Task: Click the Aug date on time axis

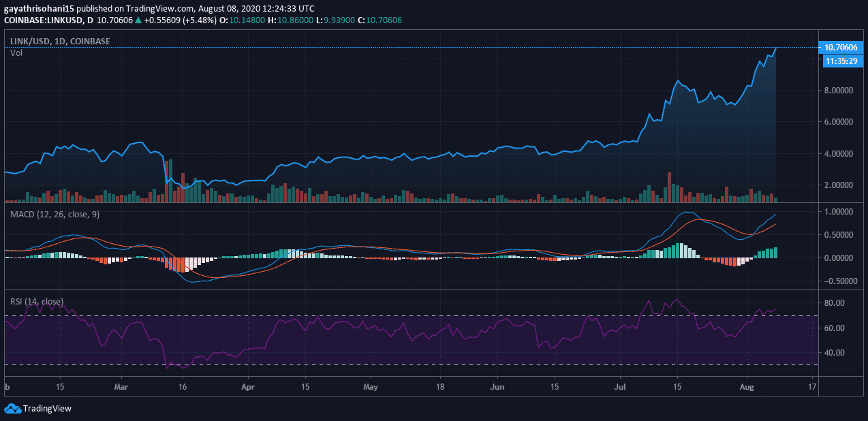Action: point(747,386)
